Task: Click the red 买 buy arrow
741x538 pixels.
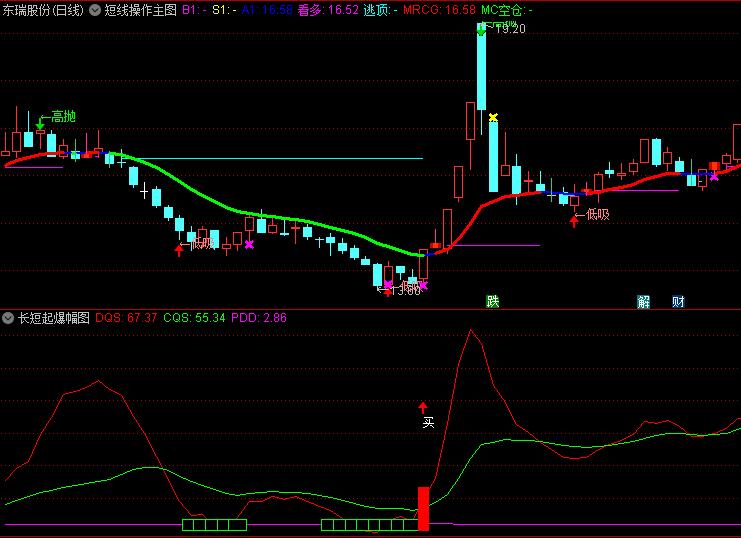Action: 423,407
